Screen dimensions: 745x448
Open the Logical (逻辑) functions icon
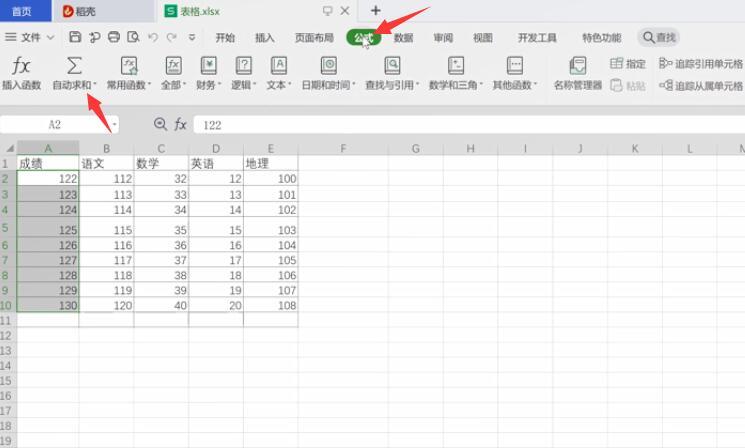point(244,66)
